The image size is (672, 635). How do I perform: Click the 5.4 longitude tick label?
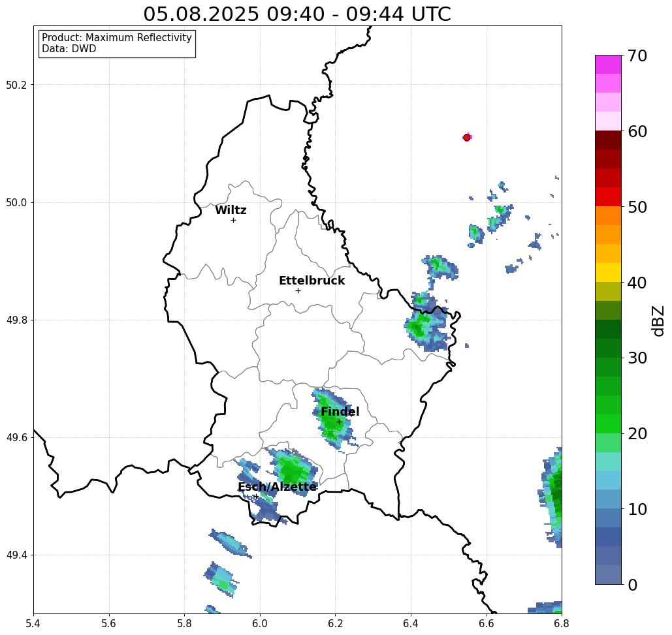pos(33,623)
